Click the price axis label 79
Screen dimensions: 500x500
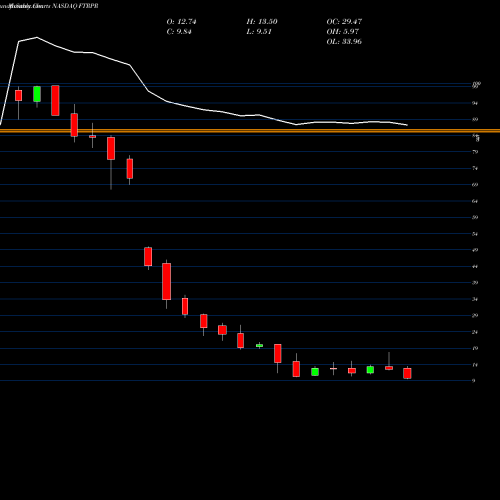click(475, 152)
